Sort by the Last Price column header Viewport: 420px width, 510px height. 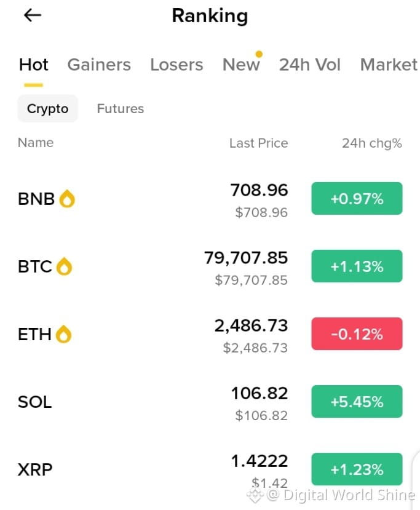[x=259, y=143]
